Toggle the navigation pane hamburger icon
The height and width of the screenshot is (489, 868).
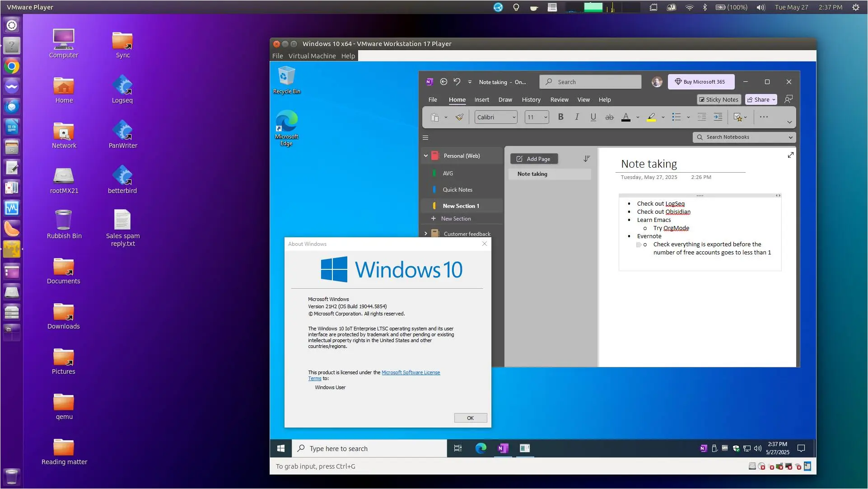point(425,137)
